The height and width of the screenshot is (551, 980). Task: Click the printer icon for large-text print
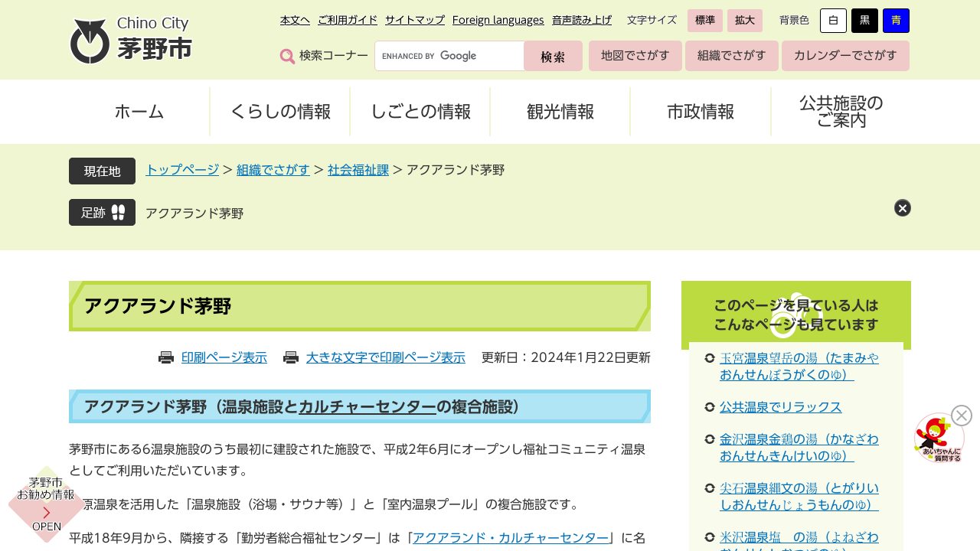pyautogui.click(x=291, y=357)
